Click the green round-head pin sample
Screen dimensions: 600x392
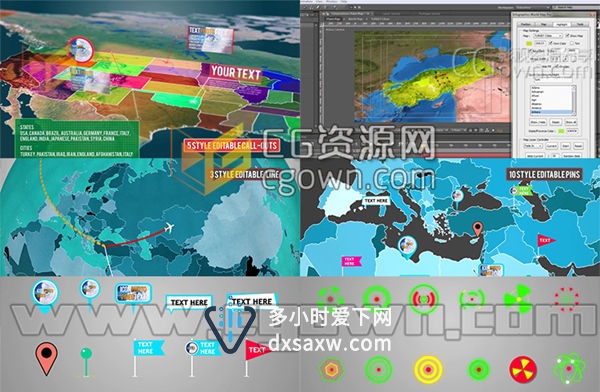click(x=86, y=361)
